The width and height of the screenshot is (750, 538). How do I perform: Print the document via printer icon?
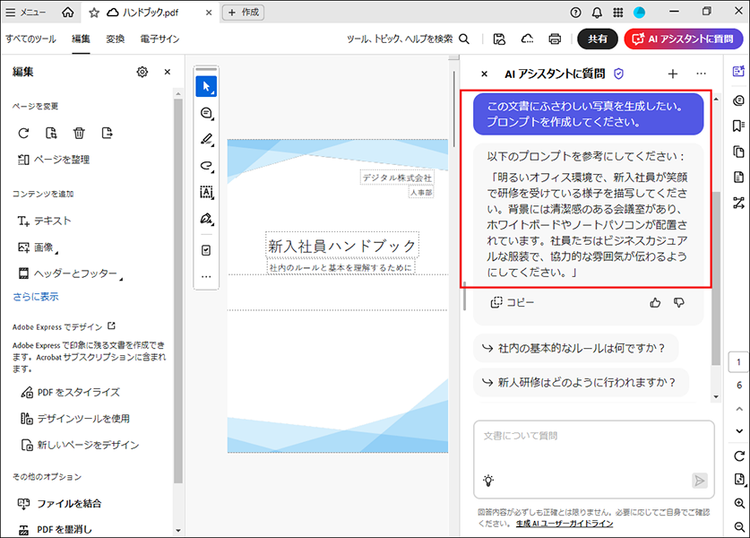(x=554, y=39)
